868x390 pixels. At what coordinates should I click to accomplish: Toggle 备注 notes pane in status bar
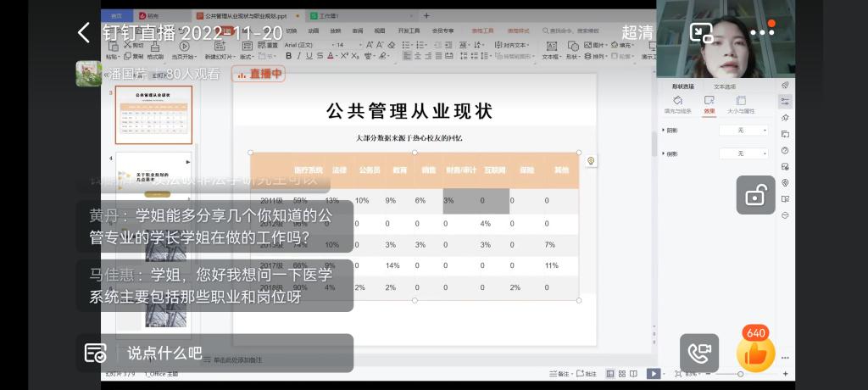pyautogui.click(x=559, y=374)
